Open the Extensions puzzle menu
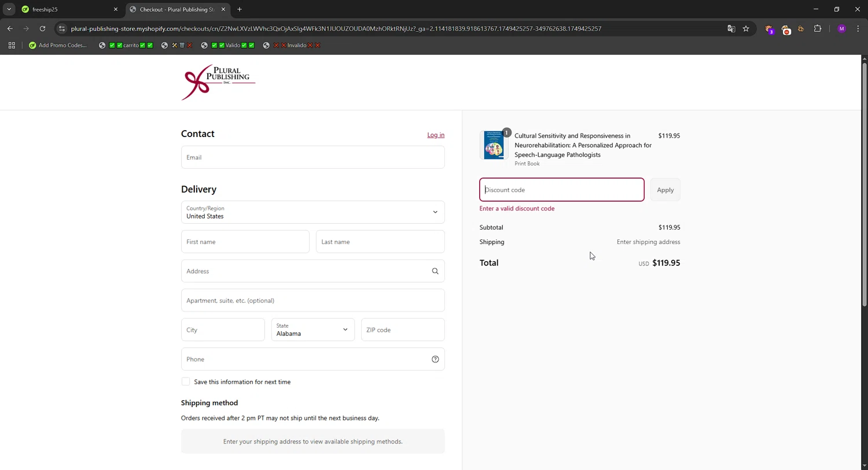 point(818,28)
